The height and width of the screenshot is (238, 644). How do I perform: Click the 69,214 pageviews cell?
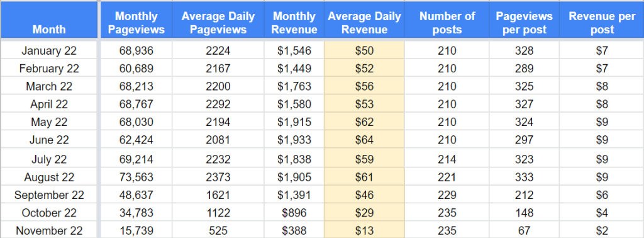136,159
